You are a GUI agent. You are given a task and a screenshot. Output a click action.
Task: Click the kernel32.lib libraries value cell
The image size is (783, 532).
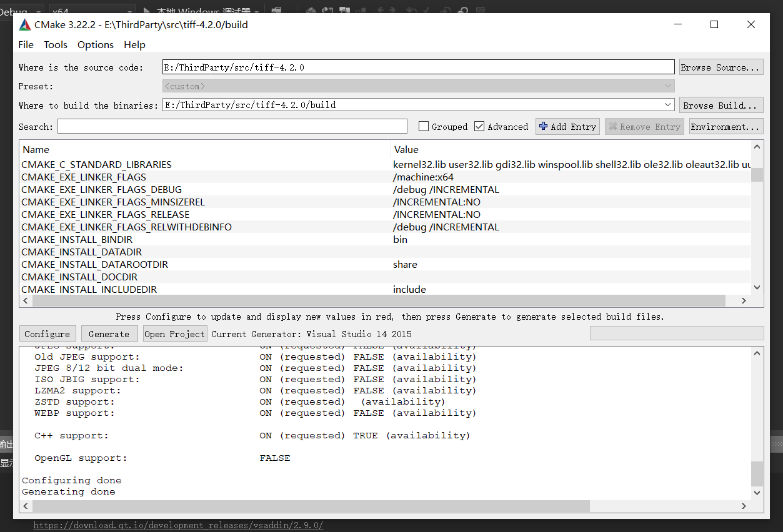tap(571, 164)
